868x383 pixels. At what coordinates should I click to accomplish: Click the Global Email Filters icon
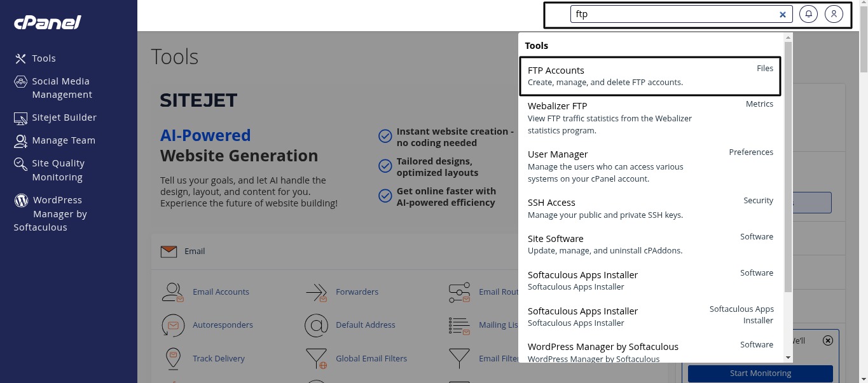315,358
